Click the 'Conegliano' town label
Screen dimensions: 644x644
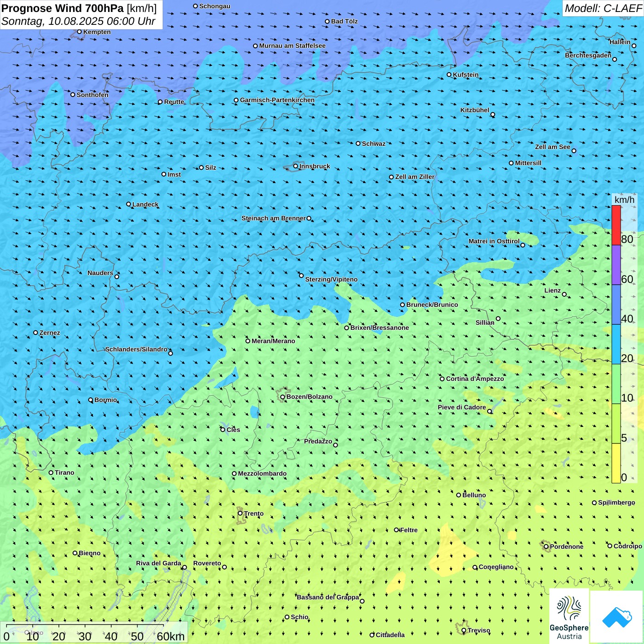496,567
